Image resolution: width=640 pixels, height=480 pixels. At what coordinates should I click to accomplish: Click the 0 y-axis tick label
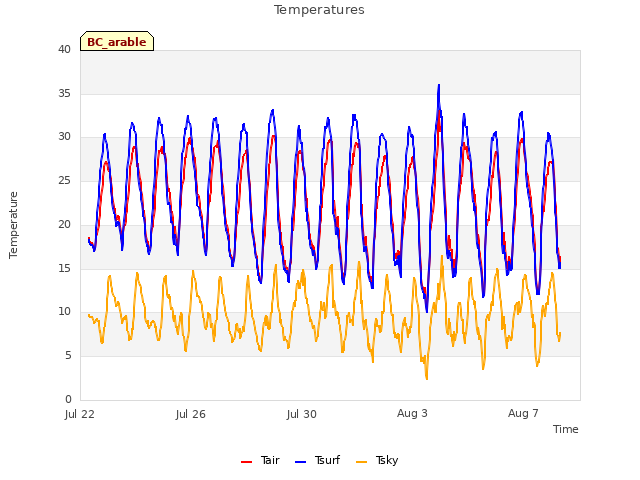(x=68, y=399)
